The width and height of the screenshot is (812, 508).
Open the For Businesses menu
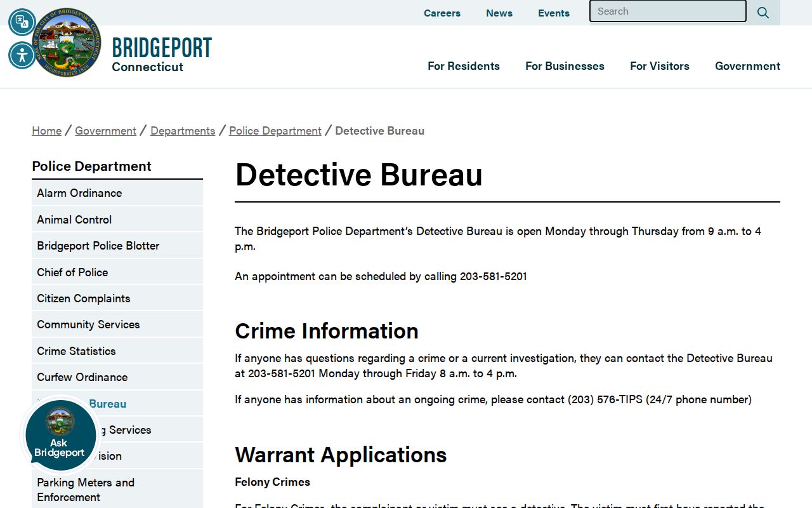point(565,66)
